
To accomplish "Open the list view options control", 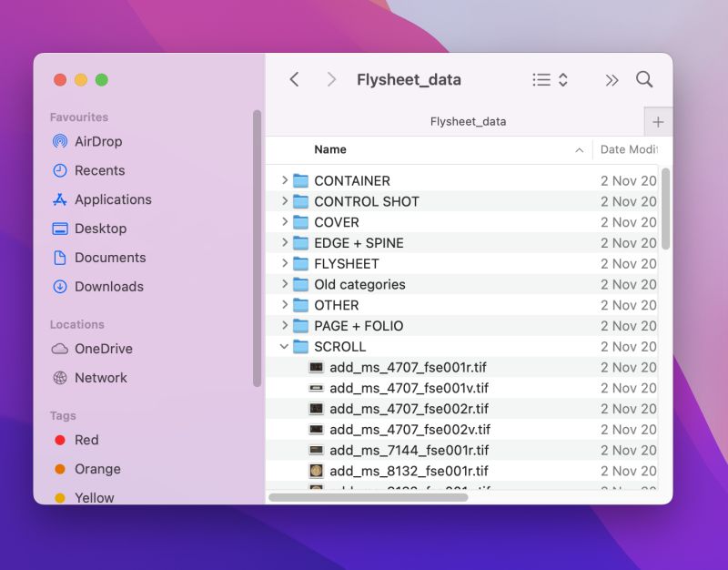I will point(551,80).
